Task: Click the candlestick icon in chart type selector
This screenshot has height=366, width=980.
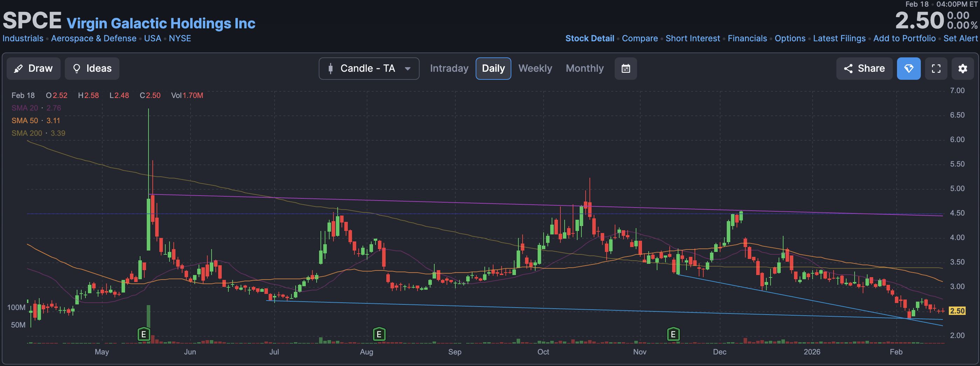Action: point(330,69)
